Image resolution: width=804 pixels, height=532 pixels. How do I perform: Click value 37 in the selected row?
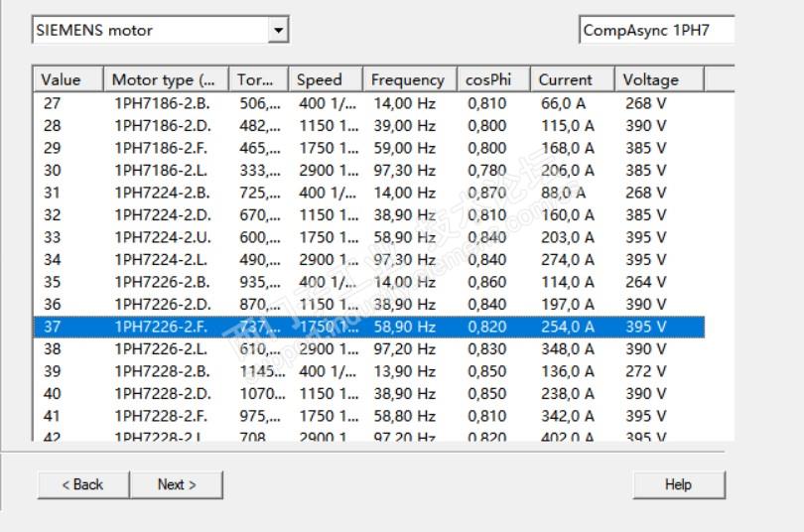pyautogui.click(x=53, y=327)
